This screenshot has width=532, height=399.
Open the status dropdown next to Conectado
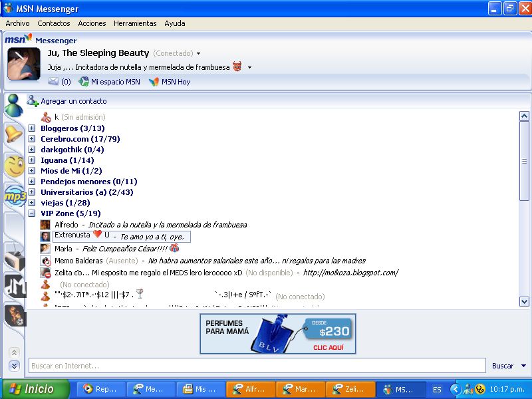pos(198,54)
